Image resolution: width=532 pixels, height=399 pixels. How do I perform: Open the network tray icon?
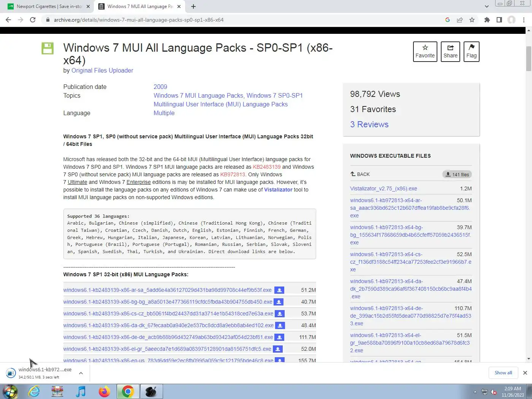click(484, 392)
